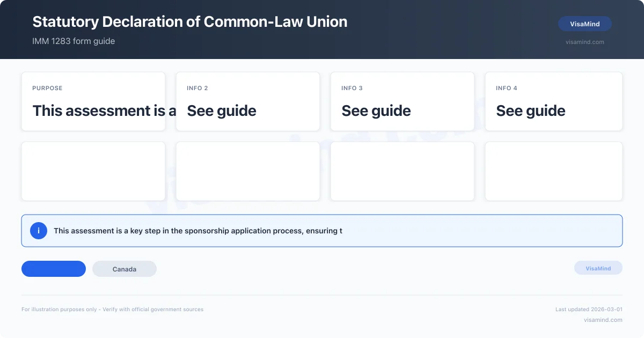
Task: Click the unlabeled solid blue pill button
Action: coord(54,269)
